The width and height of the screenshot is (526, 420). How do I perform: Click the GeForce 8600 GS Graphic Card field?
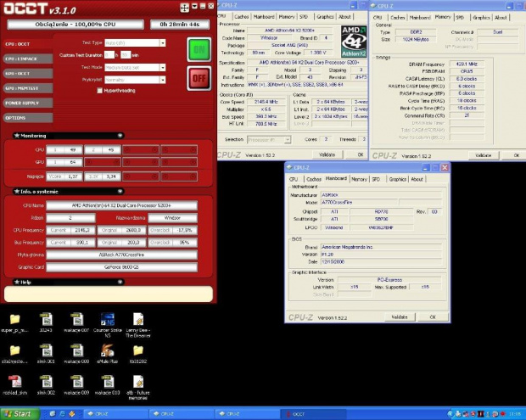click(x=121, y=267)
